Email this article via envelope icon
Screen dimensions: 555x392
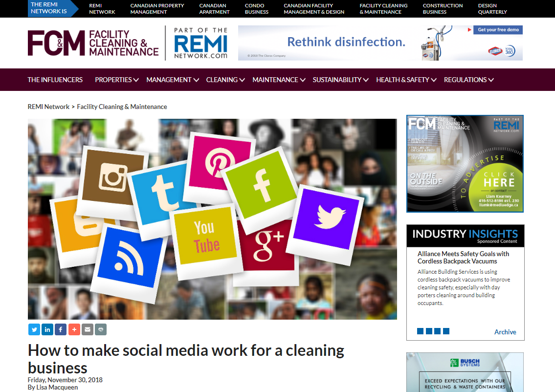point(88,329)
